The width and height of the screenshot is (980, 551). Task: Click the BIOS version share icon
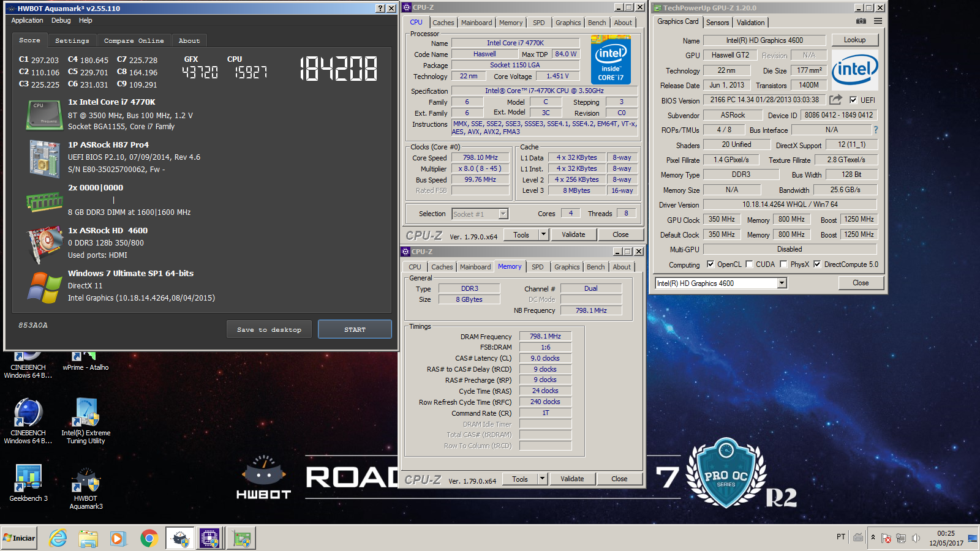[835, 99]
